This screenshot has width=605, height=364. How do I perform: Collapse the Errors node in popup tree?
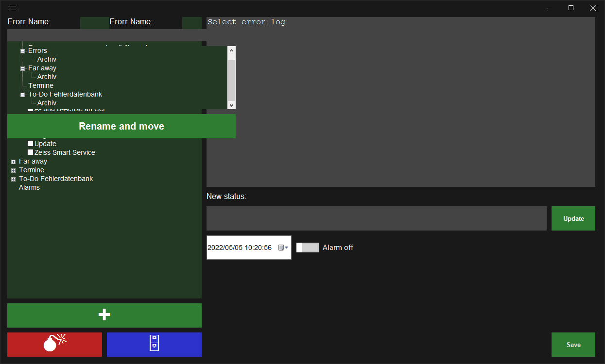point(22,51)
